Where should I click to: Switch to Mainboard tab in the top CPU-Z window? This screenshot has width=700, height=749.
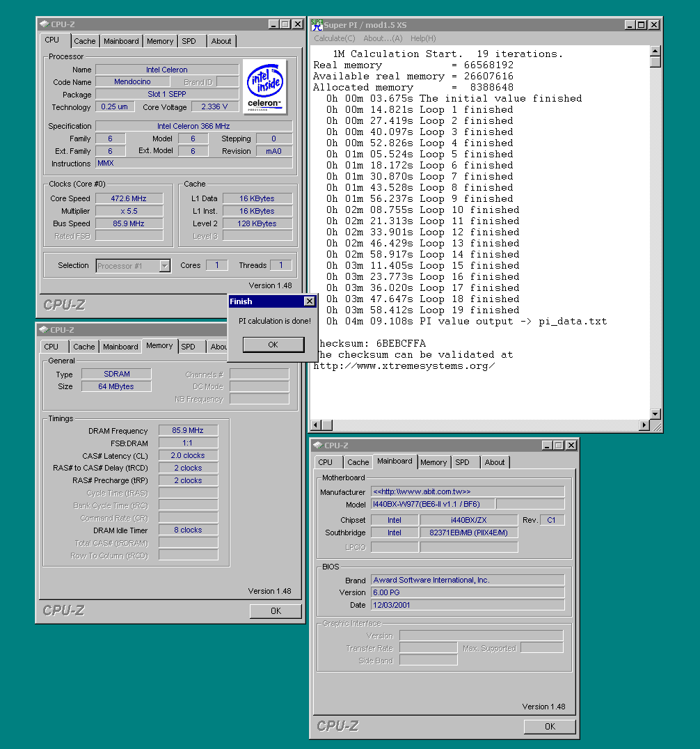point(121,41)
